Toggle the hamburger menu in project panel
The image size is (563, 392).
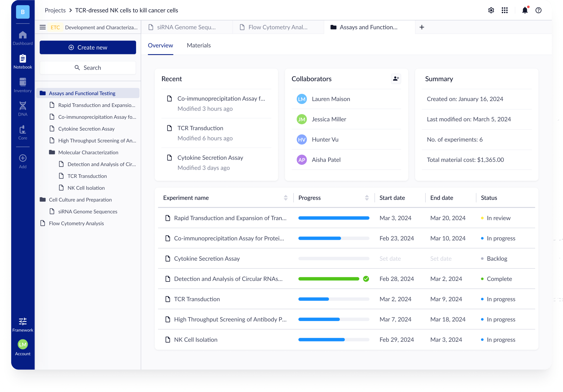click(43, 27)
